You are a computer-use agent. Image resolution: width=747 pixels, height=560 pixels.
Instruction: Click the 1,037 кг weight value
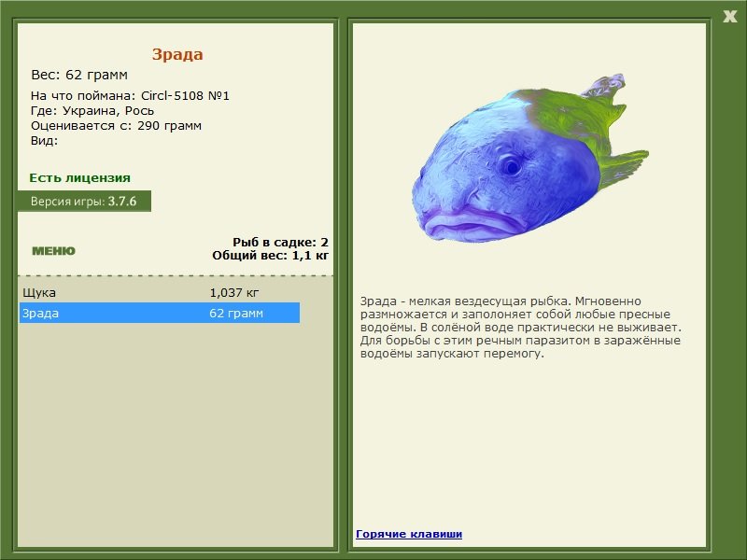(234, 292)
